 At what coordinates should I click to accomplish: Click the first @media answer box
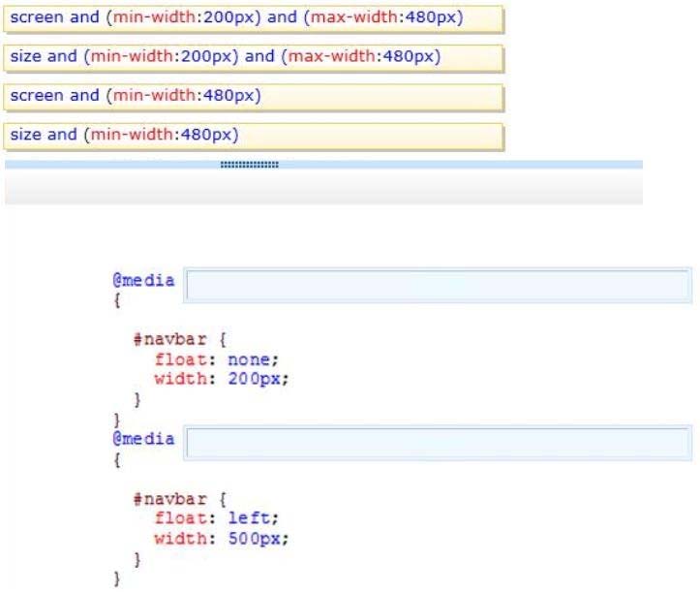[x=438, y=285]
